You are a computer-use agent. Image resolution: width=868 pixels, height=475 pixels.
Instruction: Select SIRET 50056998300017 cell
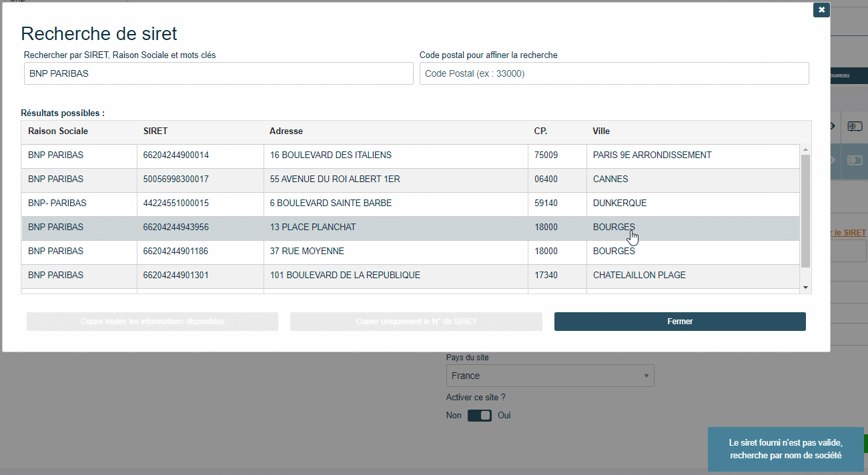pyautogui.click(x=200, y=179)
